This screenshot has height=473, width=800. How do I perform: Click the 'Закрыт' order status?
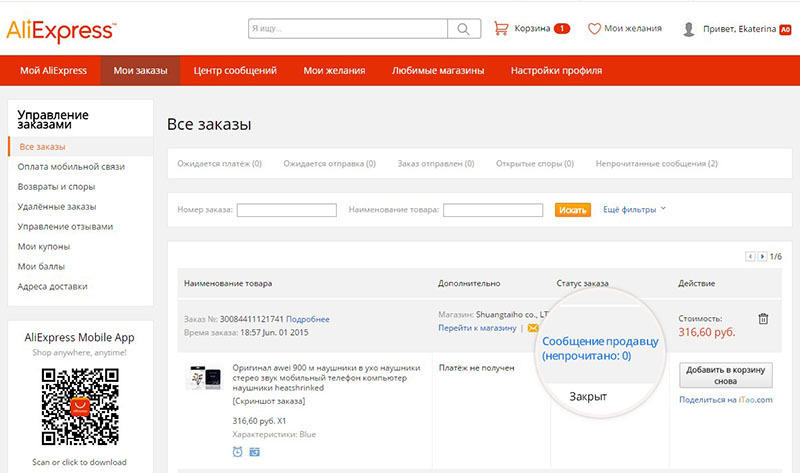tap(588, 396)
